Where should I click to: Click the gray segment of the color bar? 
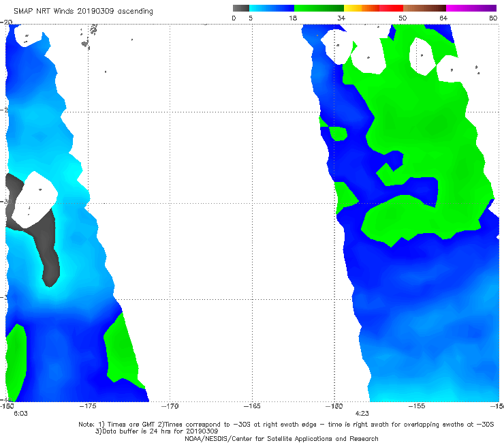click(x=241, y=8)
